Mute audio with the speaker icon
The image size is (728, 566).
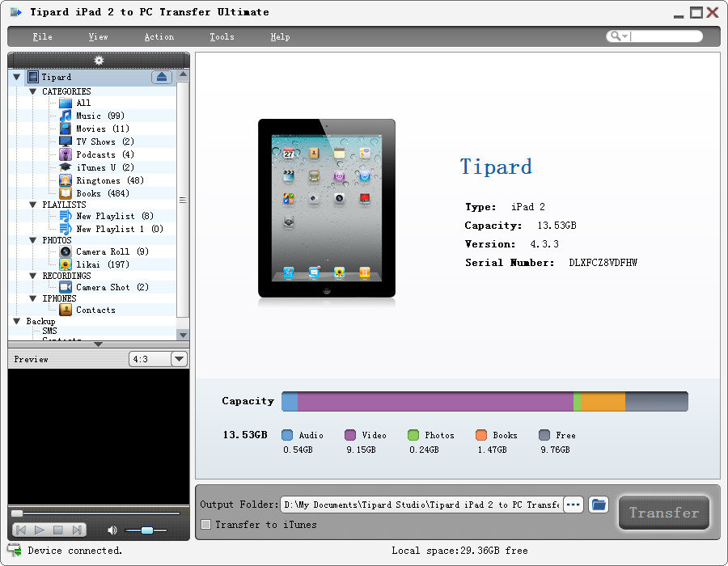112,530
